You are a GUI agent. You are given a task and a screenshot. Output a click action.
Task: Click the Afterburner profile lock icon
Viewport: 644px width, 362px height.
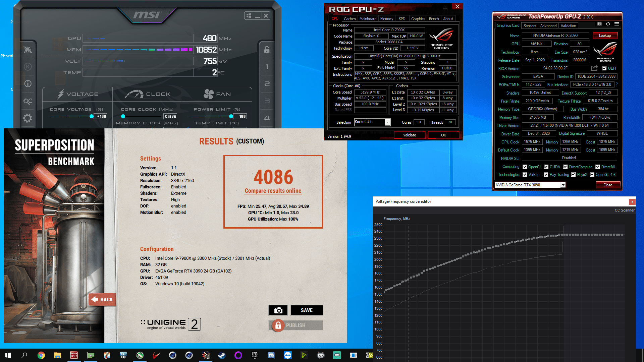point(267,50)
